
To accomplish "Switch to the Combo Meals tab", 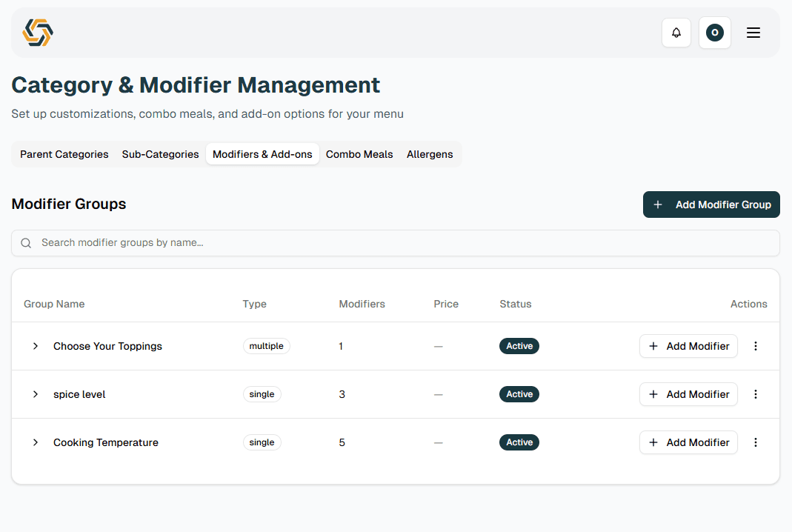I will pyautogui.click(x=359, y=154).
